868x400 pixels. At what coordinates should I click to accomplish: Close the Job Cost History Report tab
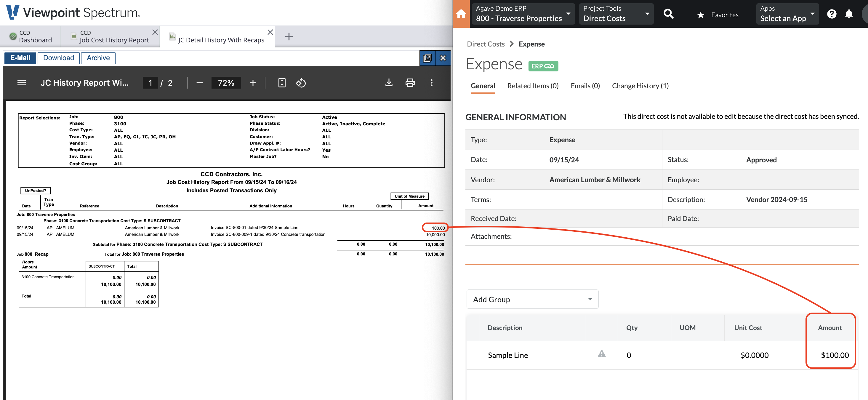click(155, 32)
